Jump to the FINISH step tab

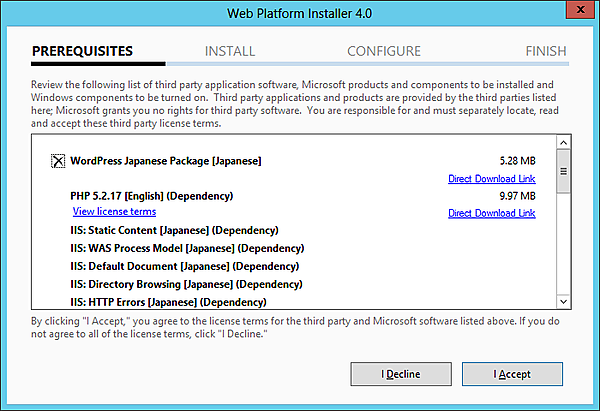tap(545, 51)
